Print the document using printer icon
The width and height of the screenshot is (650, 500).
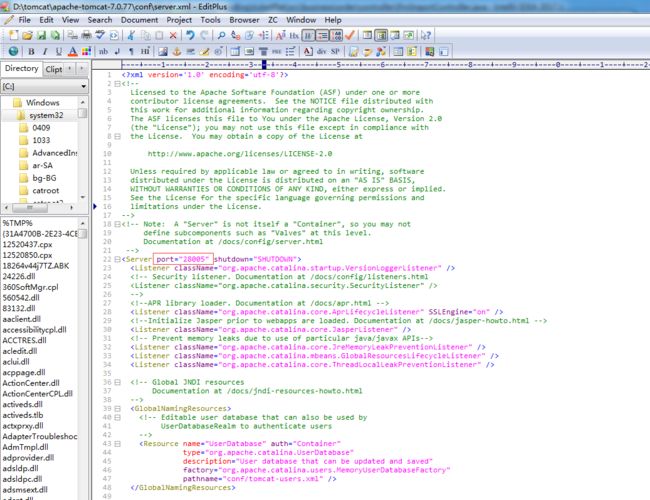tap(86, 35)
